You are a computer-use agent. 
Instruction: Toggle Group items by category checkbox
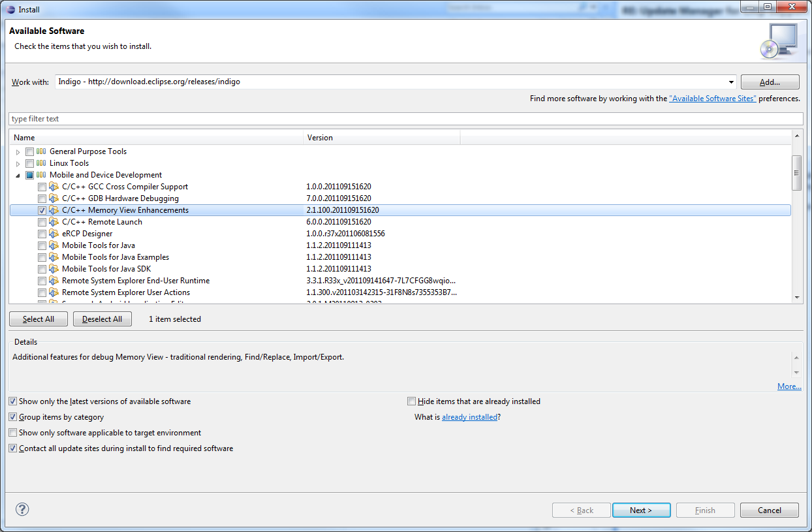click(x=13, y=417)
